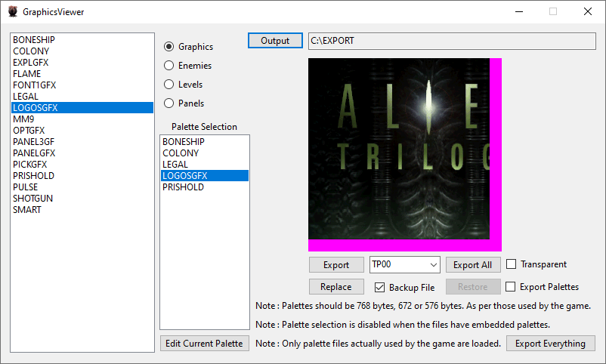This screenshot has width=606, height=364.
Task: Click the C:\EXPORT output path field
Action: (452, 41)
